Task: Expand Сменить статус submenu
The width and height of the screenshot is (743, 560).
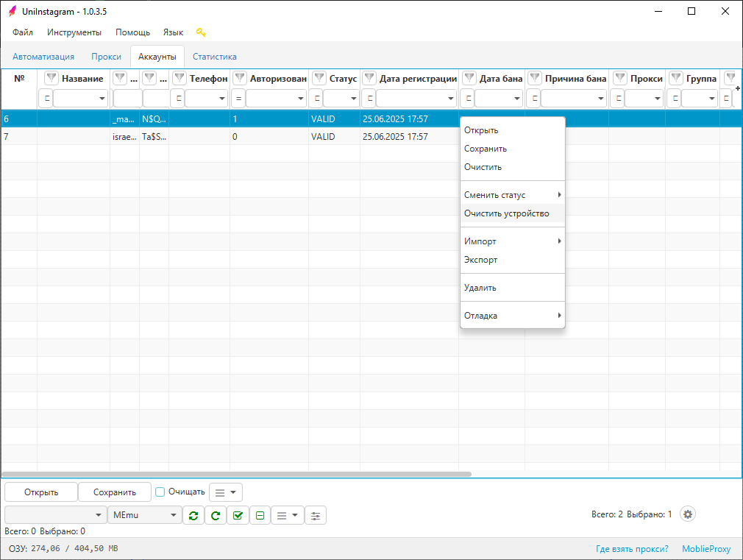Action: [513, 195]
